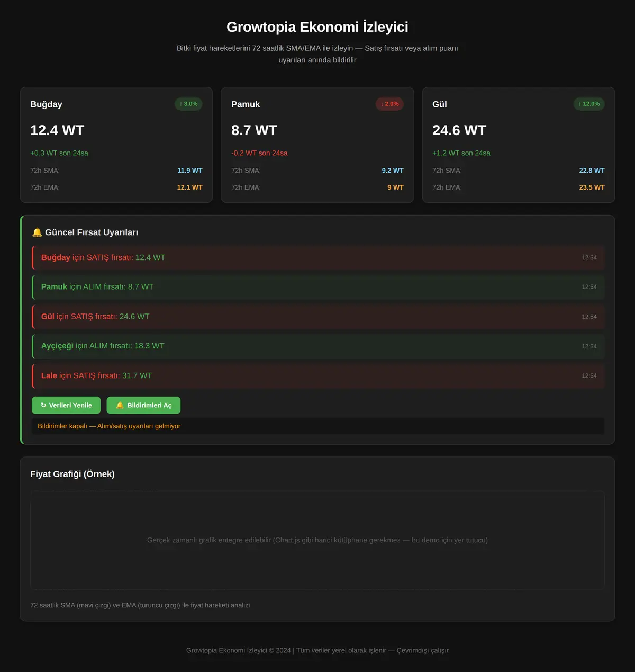Click the Gül 12.0% up badge
The image size is (635, 672).
pyautogui.click(x=589, y=104)
